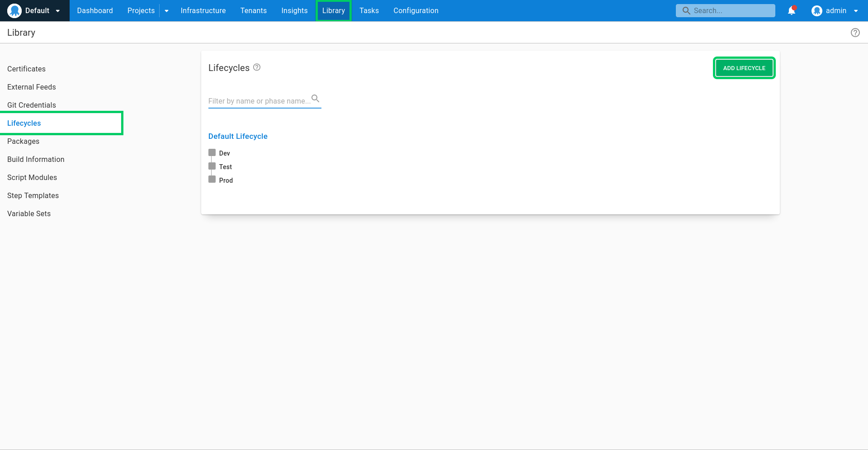
Task: Go to the Dashboard menu
Action: coord(95,10)
